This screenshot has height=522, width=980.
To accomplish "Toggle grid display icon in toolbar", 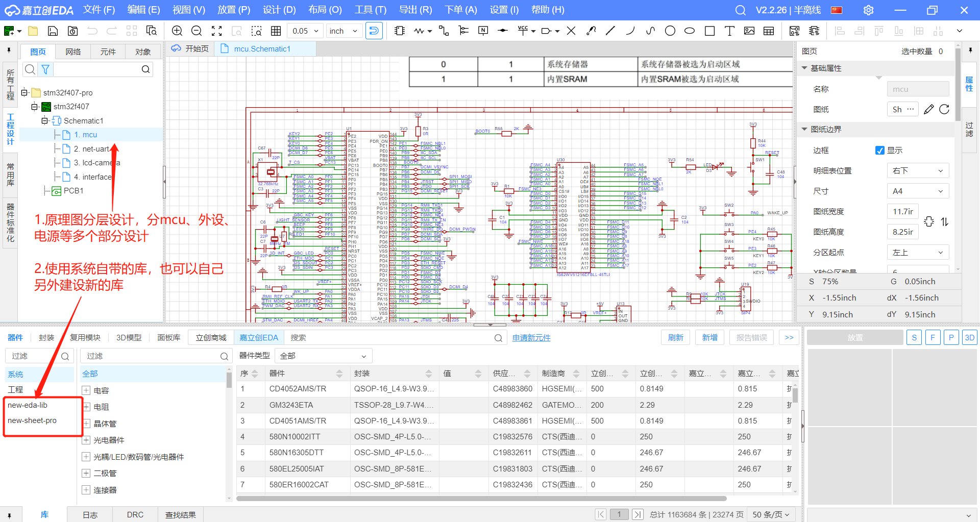I will [276, 31].
